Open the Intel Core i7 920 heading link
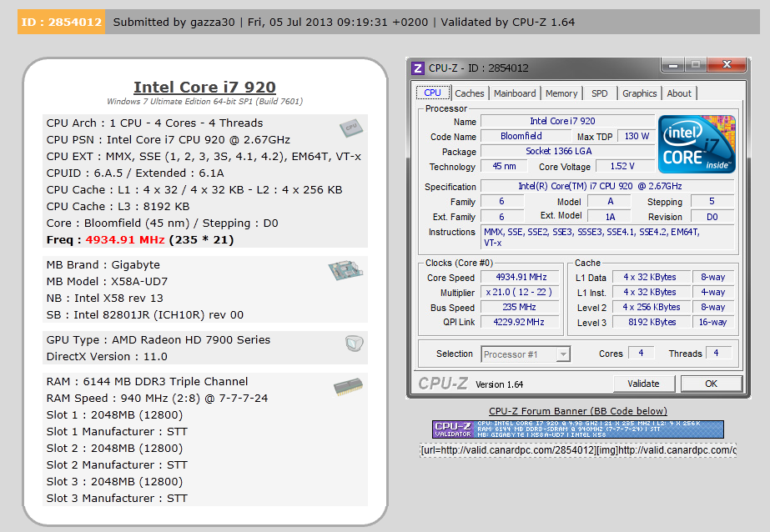Screen dimensions: 770x532 [x=204, y=88]
